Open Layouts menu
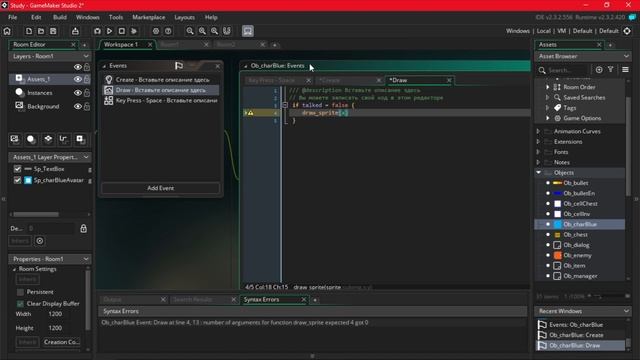 [x=184, y=17]
